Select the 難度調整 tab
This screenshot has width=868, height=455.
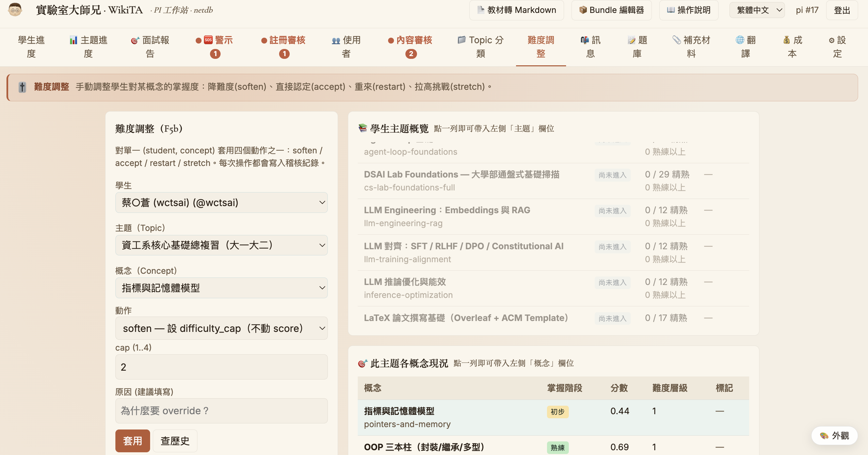tap(541, 47)
